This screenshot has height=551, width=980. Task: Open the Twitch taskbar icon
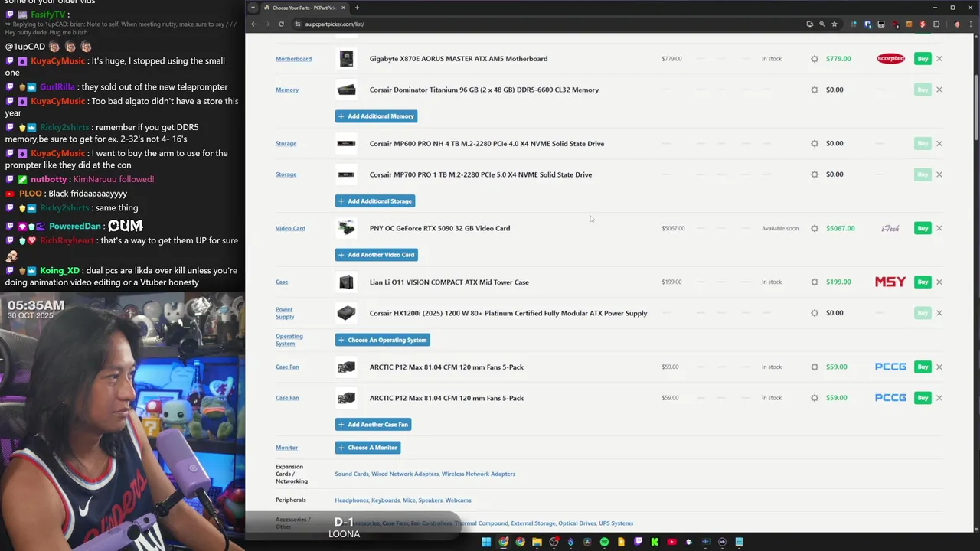[x=638, y=542]
